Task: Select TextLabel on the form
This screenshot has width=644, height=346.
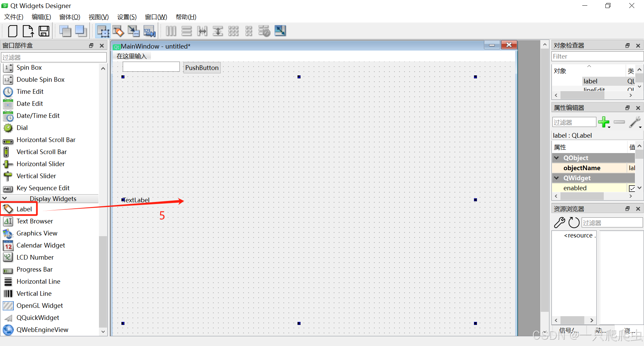Action: (136, 200)
